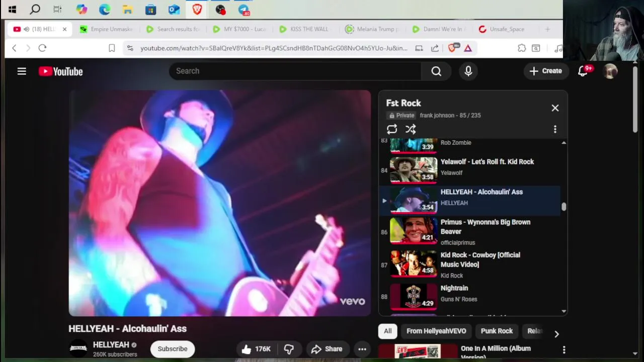644x362 pixels.
Task: Open the account avatar menu
Action: coord(610,71)
